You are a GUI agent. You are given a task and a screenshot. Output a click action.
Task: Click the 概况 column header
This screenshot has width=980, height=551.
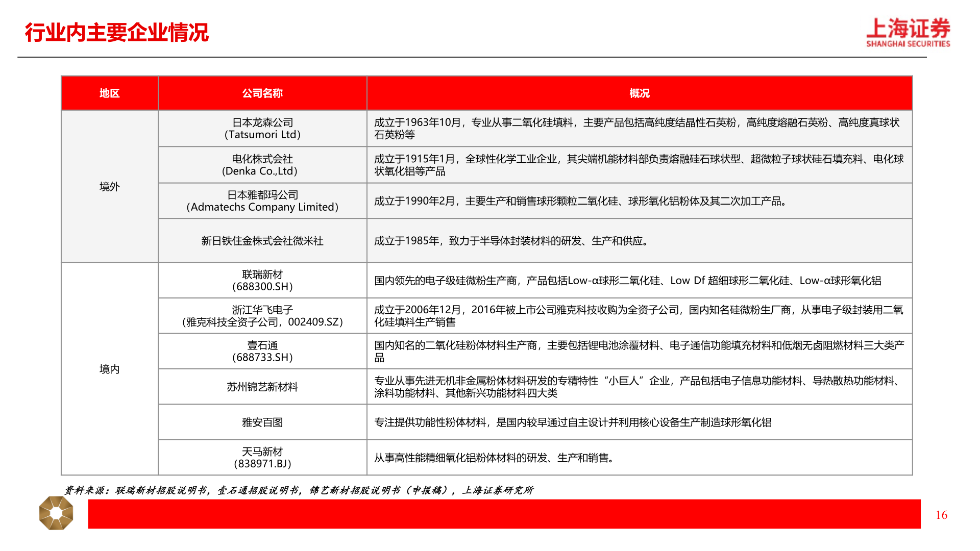pos(640,93)
